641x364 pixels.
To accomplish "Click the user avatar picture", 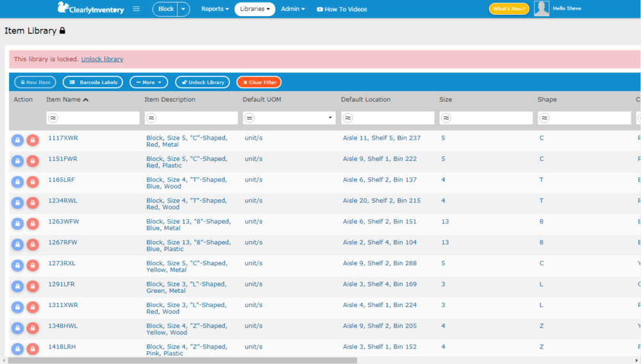I will pyautogui.click(x=541, y=8).
